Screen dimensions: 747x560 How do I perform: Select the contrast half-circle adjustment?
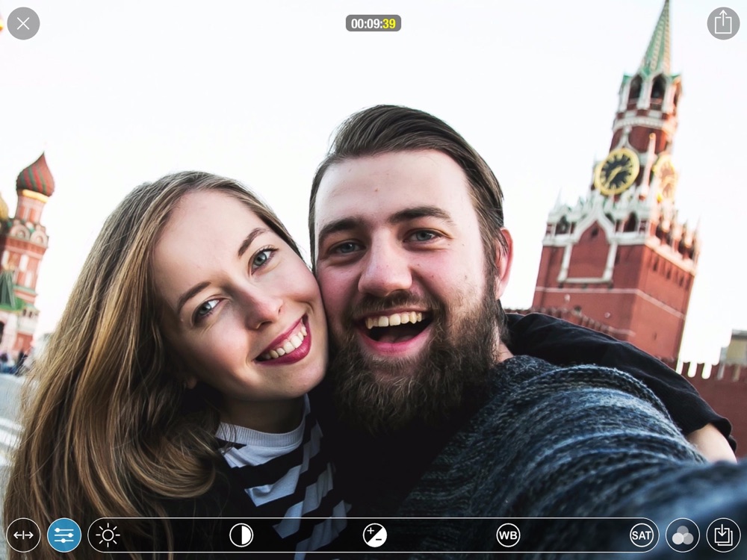pyautogui.click(x=241, y=535)
